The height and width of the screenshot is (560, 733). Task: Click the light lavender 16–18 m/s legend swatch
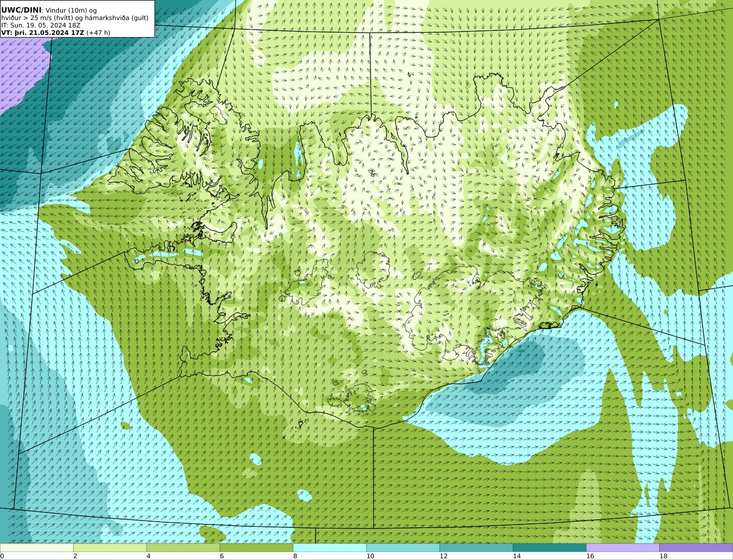coord(623,548)
